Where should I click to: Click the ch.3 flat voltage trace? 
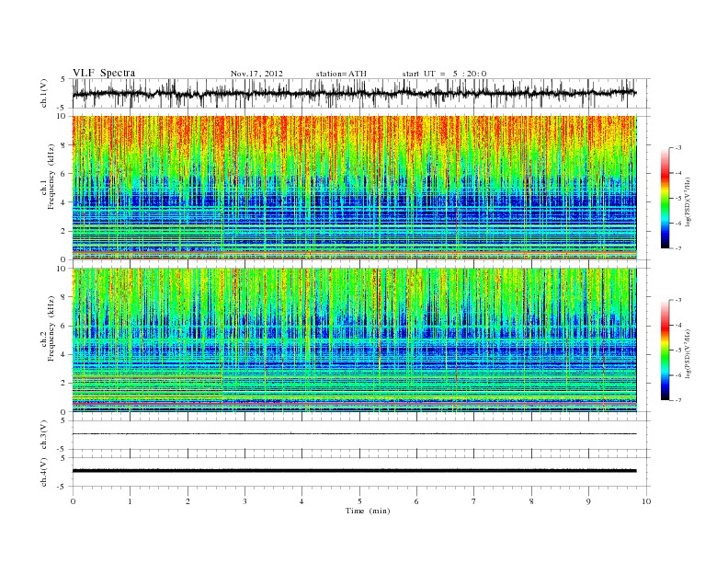(x=354, y=434)
